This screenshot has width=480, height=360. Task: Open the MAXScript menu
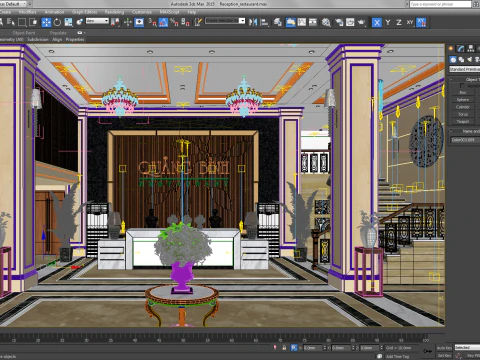[169, 12]
